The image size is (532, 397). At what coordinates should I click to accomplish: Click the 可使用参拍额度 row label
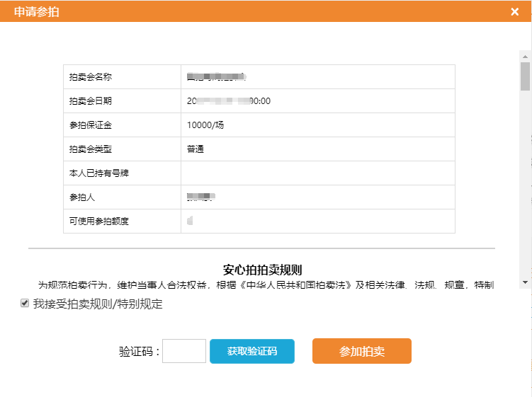tap(99, 221)
